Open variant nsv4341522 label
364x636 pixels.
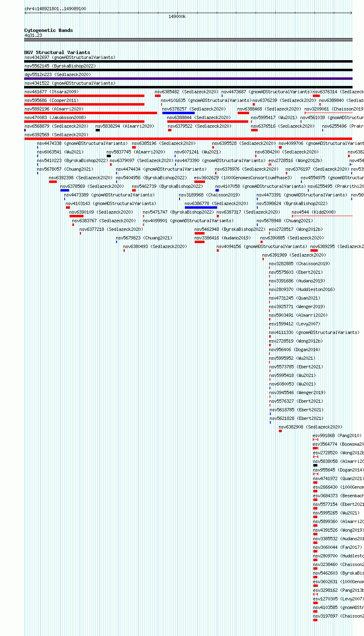[70, 83]
